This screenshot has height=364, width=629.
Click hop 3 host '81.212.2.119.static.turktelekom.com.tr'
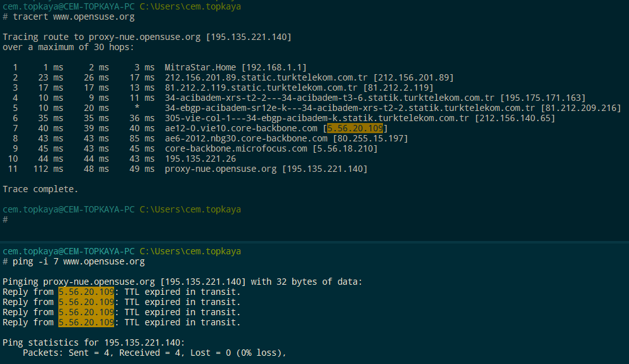[x=261, y=88]
